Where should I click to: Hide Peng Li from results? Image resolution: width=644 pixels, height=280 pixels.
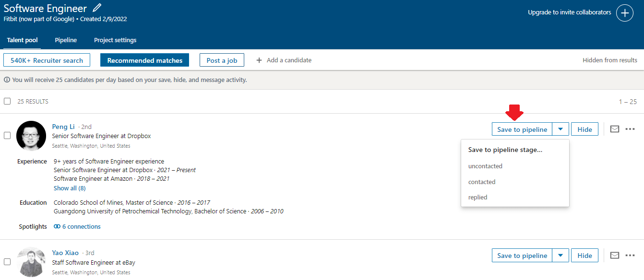coord(584,129)
